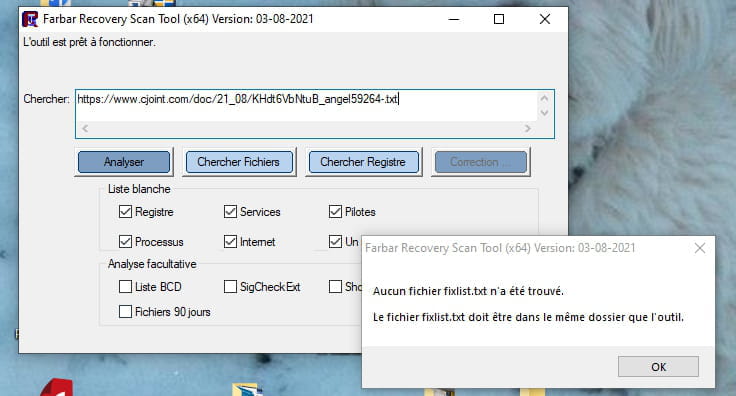
Task: Enable the Fichiers 90 jours checkbox
Action: pos(125,312)
